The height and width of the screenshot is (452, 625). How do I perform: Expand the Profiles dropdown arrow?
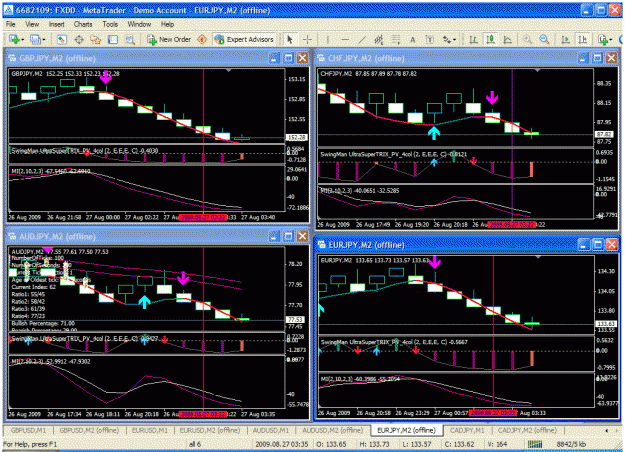pyautogui.click(x=43, y=40)
